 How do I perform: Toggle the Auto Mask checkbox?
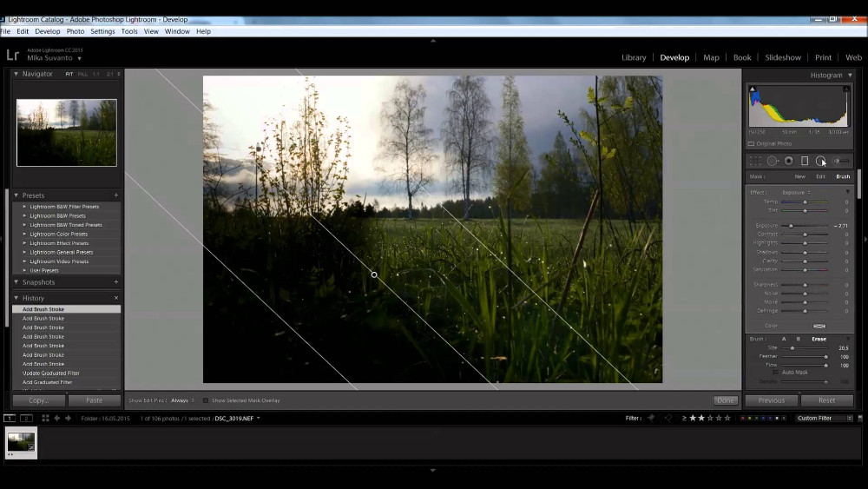[775, 372]
